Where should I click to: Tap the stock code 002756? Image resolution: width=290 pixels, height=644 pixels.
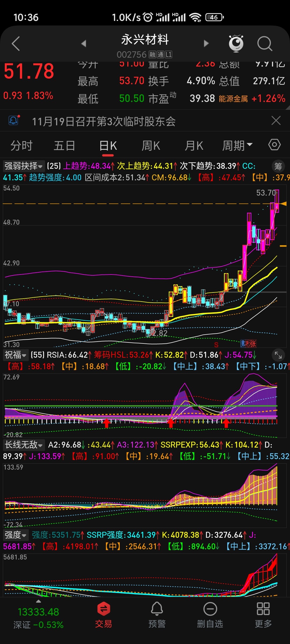coord(132,55)
